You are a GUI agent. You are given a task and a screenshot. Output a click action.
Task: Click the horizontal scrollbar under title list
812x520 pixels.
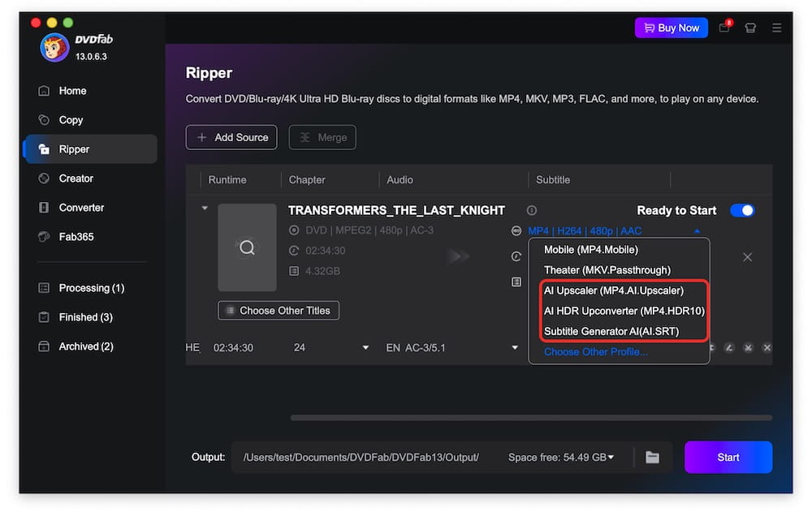tap(531, 418)
